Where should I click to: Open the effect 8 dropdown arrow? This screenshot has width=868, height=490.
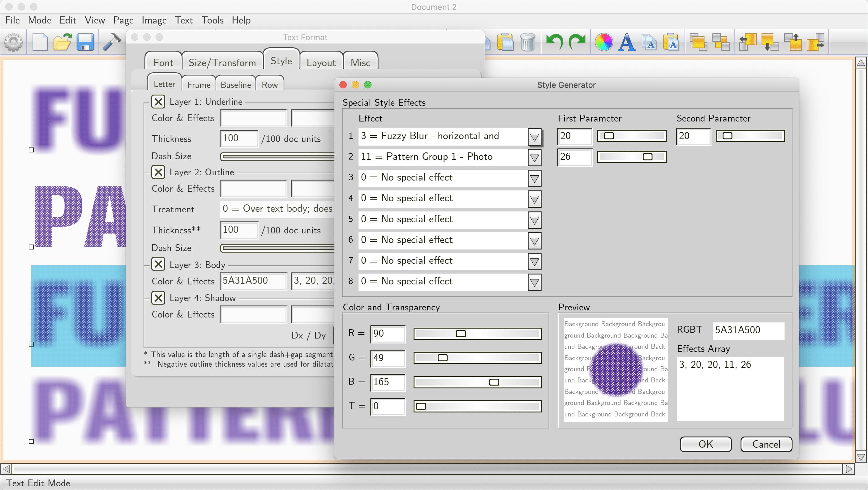click(535, 282)
